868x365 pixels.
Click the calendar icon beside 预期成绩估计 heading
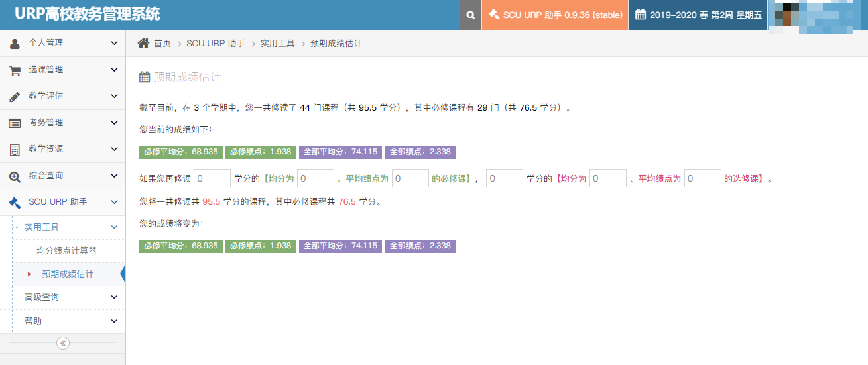point(145,77)
